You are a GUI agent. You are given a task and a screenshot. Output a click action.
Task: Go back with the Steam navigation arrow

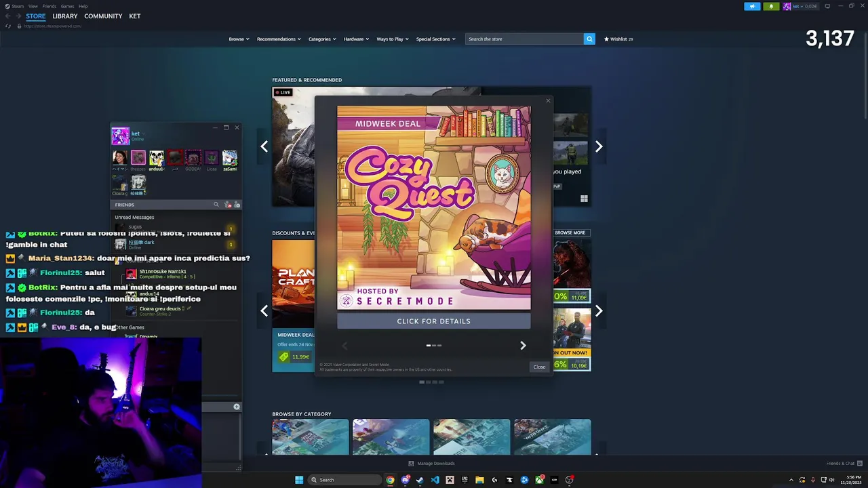[8, 16]
